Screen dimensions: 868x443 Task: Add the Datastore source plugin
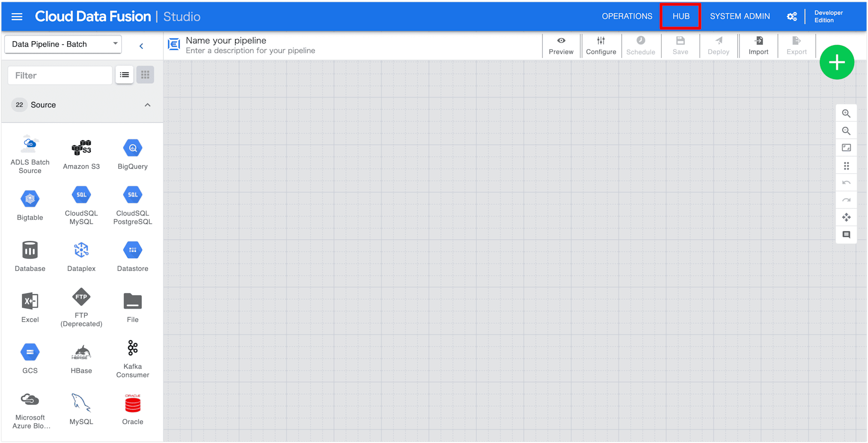pos(133,256)
